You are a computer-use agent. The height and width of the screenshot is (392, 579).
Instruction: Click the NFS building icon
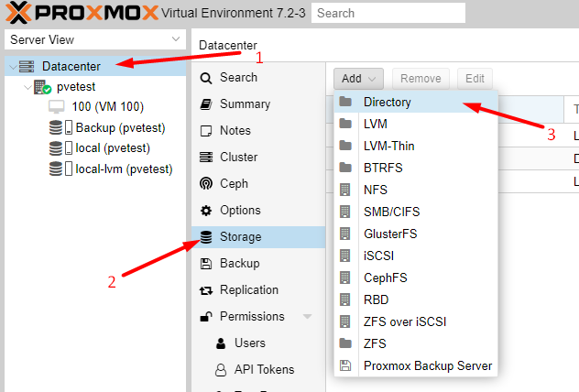pyautogui.click(x=344, y=190)
